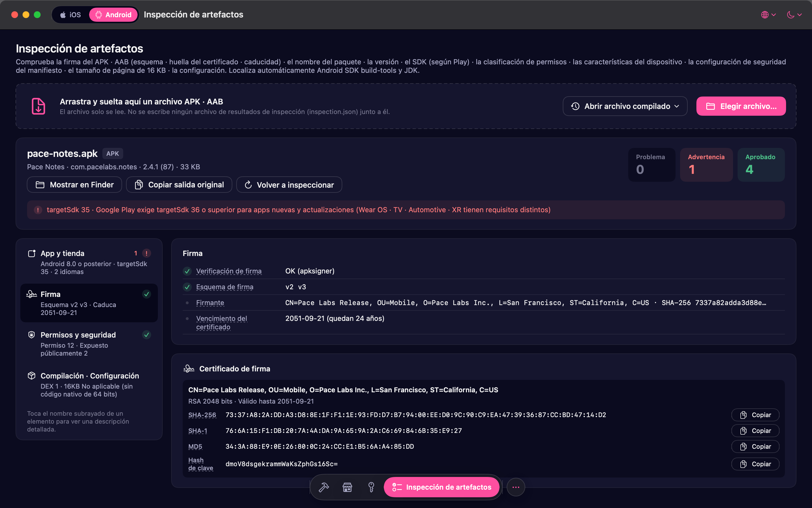This screenshot has width=812, height=508.
Task: Click the Firma passed checkmark icon
Action: coord(147,294)
